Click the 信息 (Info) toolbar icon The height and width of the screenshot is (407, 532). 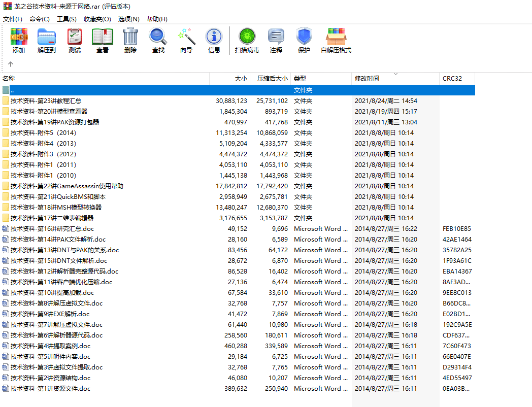[x=214, y=37]
